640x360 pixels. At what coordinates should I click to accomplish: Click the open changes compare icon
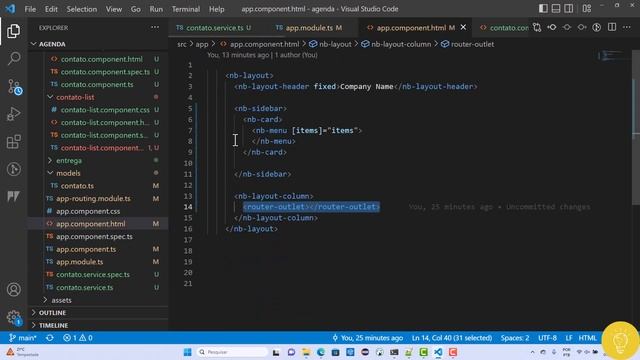(x=537, y=27)
